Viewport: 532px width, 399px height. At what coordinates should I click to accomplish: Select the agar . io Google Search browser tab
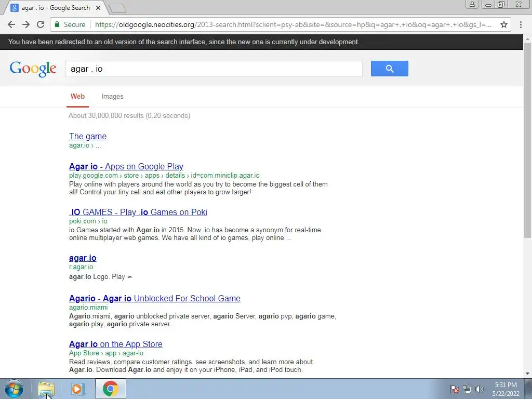(x=56, y=8)
